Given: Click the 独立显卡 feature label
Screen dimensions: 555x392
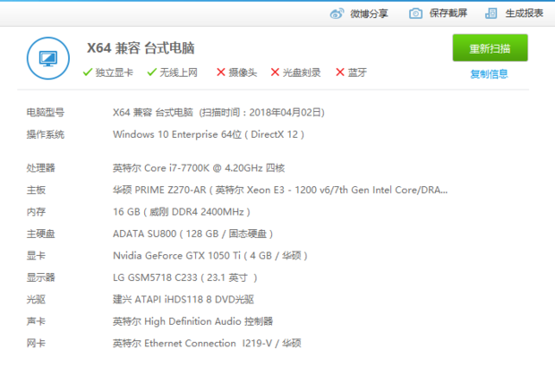Looking at the screenshot, I should pyautogui.click(x=115, y=72).
